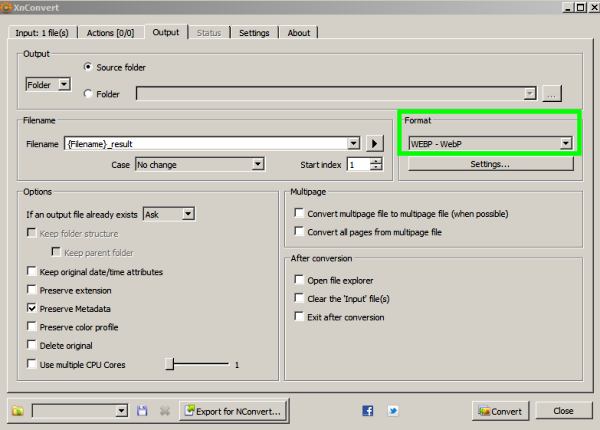Select the Source folder radio button

pyautogui.click(x=88, y=67)
